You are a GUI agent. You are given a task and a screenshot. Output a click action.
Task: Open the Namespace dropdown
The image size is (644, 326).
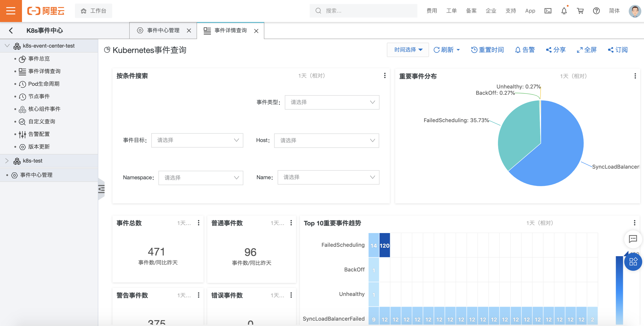(x=201, y=178)
